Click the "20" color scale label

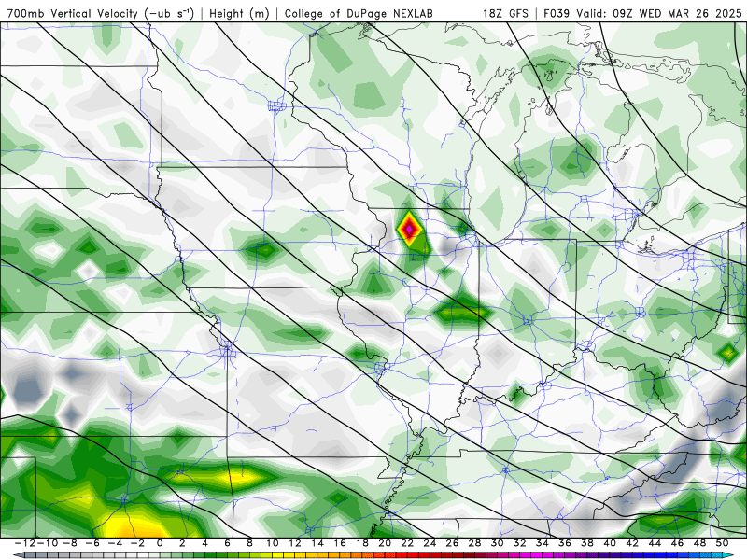click(385, 543)
